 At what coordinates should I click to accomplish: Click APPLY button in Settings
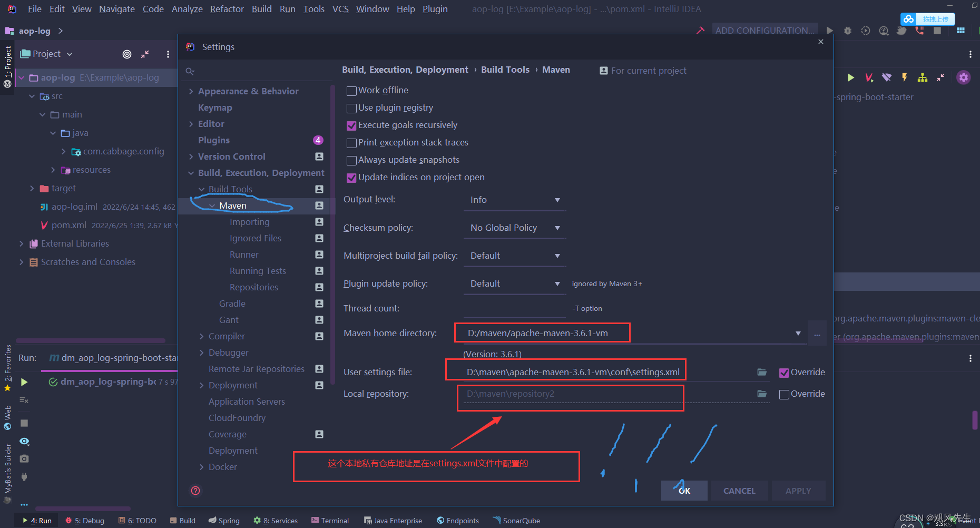point(798,491)
